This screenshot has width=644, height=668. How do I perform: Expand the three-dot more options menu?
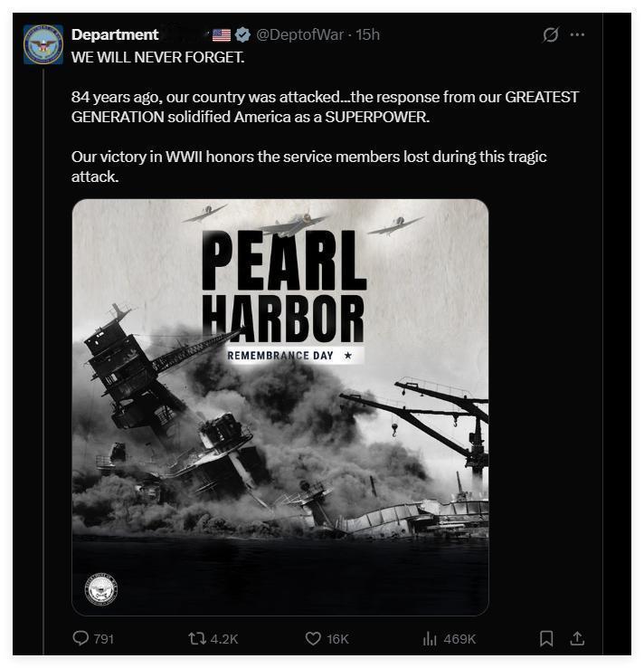tap(577, 34)
